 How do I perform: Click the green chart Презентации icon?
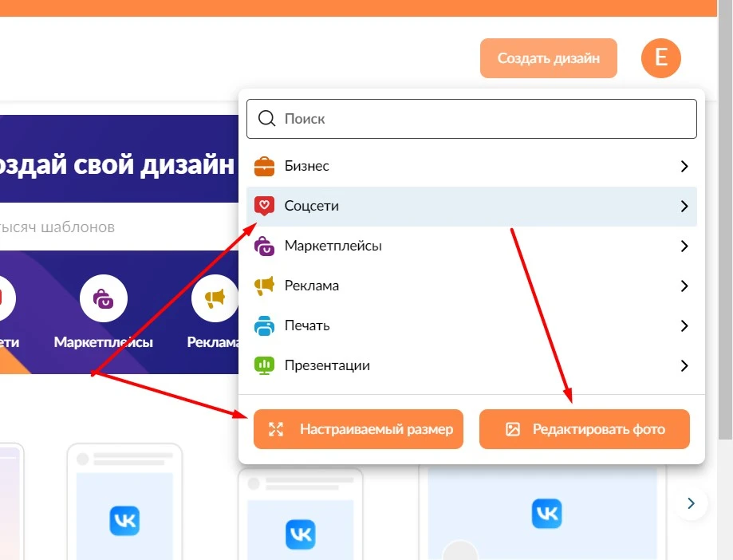pos(264,365)
